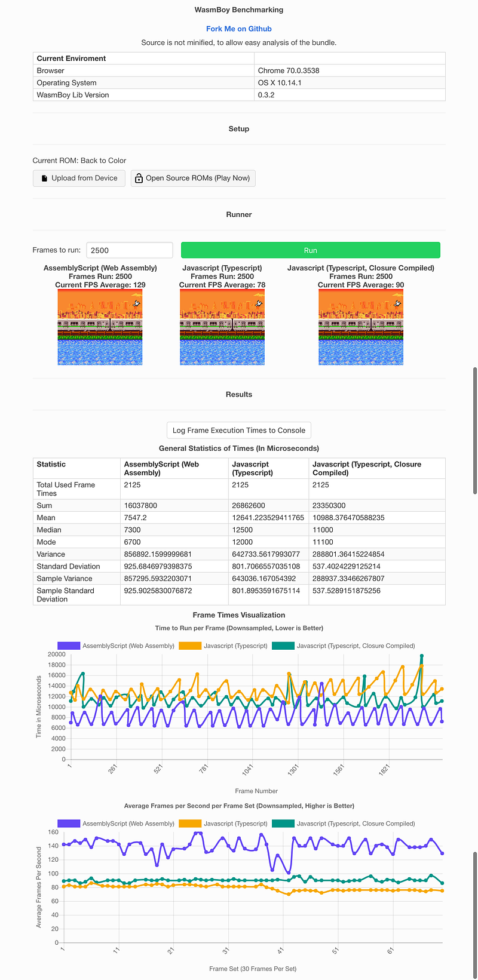478x980 pixels.
Task: Click teal Closure Compiled swatch in FPS legend
Action: pyautogui.click(x=283, y=824)
